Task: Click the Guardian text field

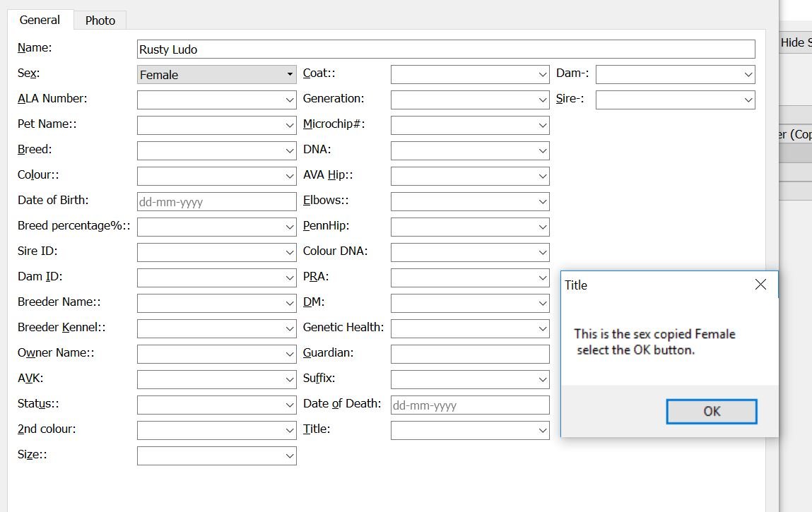Action: pyautogui.click(x=469, y=355)
